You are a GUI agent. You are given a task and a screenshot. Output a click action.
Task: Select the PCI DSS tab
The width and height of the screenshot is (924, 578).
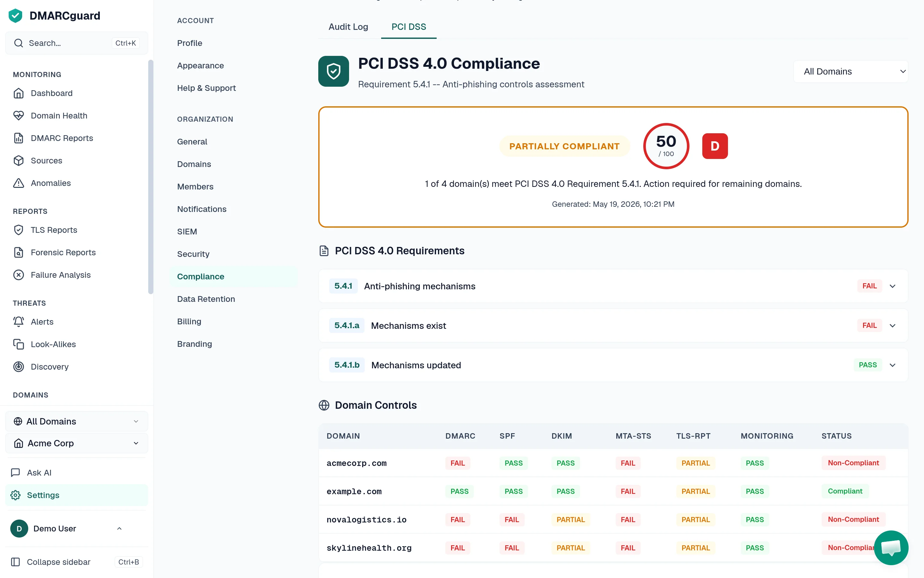coord(408,27)
